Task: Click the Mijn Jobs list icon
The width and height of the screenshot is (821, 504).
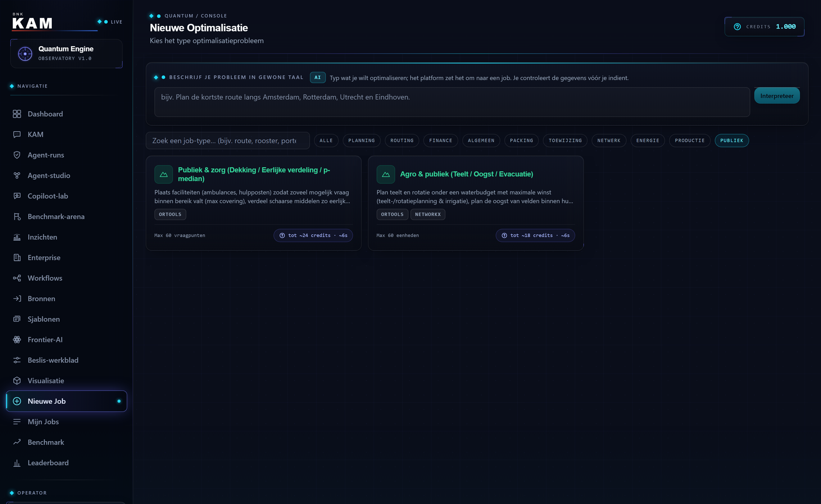Action: click(17, 421)
